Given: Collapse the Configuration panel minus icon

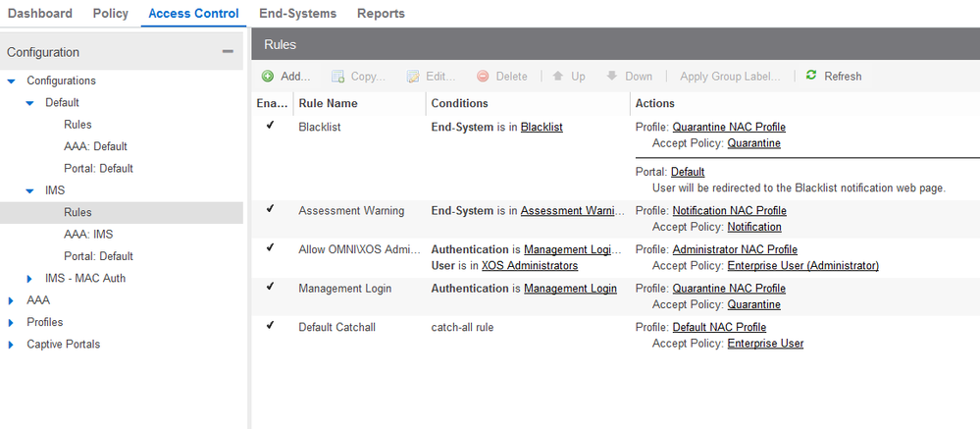Looking at the screenshot, I should pos(228,52).
